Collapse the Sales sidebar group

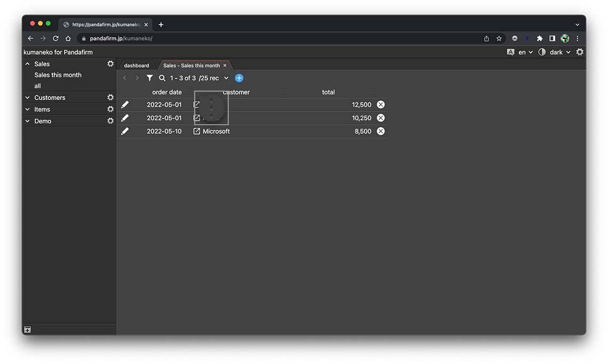click(28, 64)
